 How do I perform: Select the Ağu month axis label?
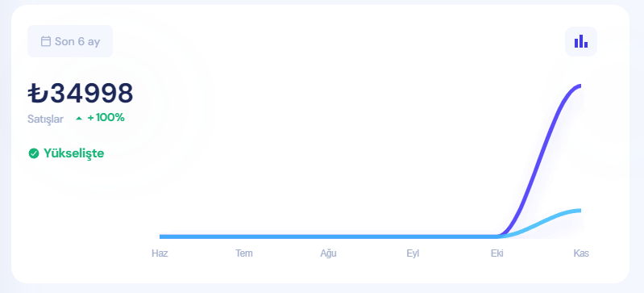(x=328, y=253)
